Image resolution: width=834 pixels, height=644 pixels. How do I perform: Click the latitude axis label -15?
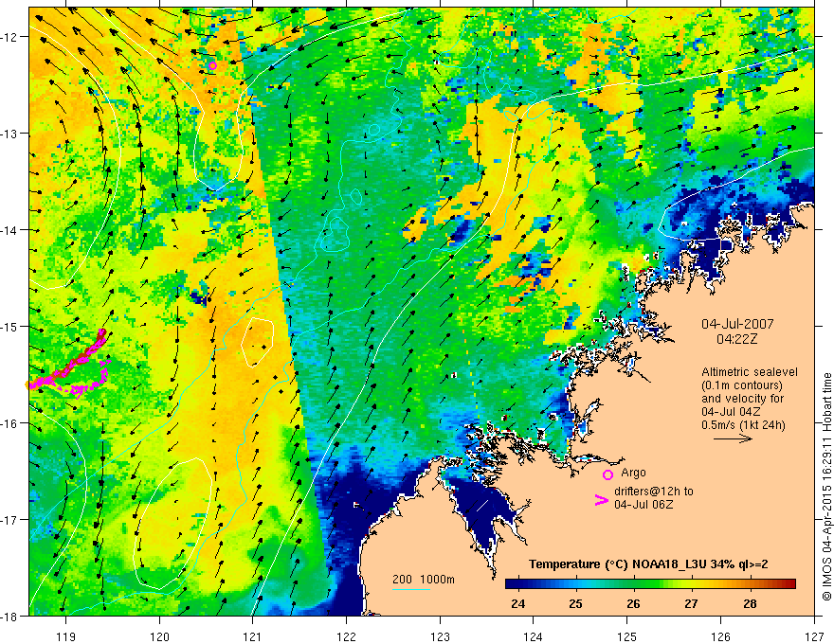pos(9,326)
